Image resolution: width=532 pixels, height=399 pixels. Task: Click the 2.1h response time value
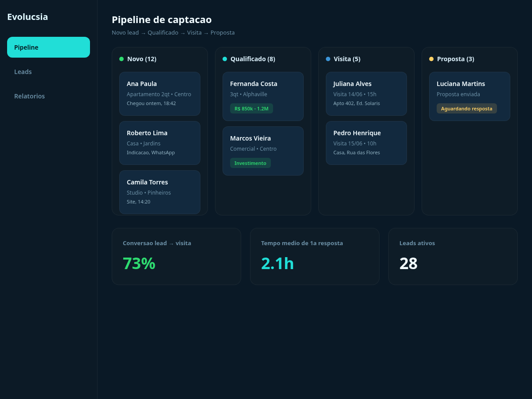point(278,263)
